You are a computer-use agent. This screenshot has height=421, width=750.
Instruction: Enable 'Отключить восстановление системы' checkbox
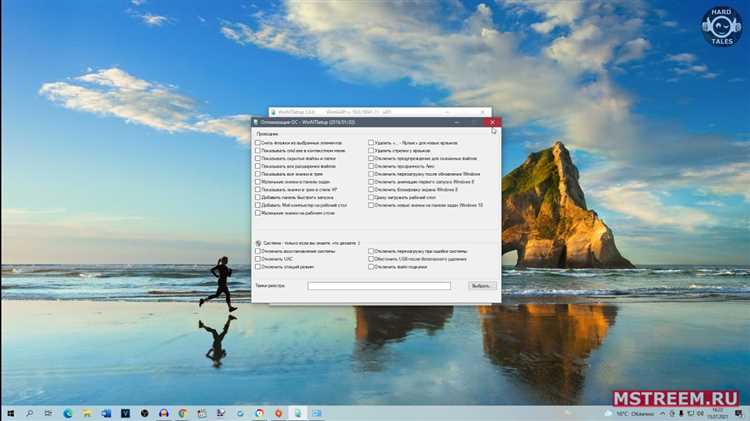[258, 251]
